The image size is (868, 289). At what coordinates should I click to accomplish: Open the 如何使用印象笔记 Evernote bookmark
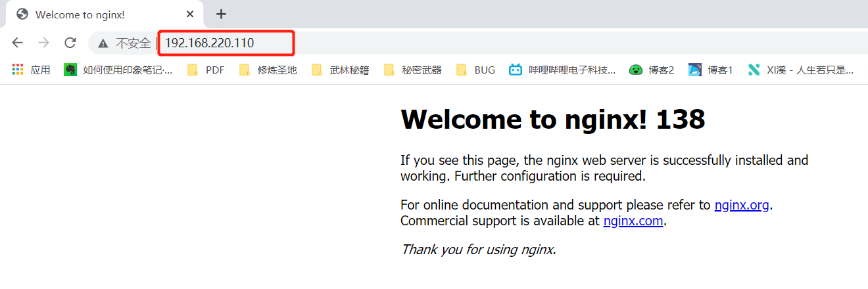pyautogui.click(x=118, y=70)
